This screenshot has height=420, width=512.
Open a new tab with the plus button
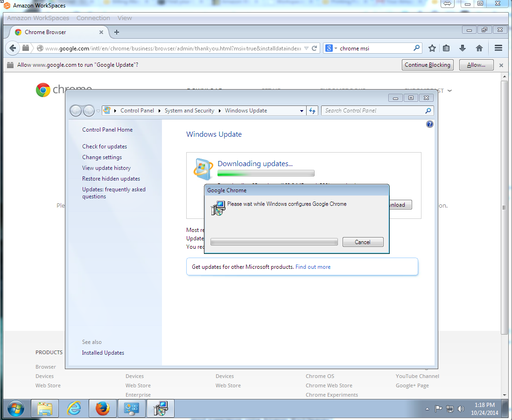[117, 32]
